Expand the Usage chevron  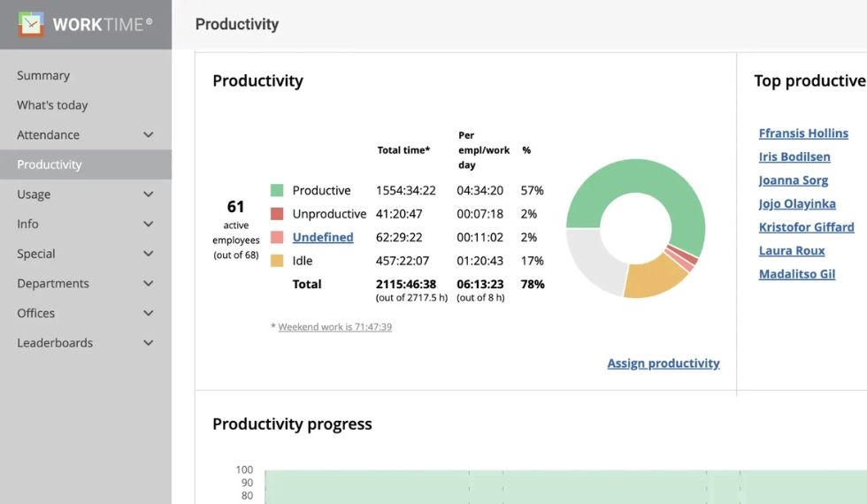[x=149, y=194]
